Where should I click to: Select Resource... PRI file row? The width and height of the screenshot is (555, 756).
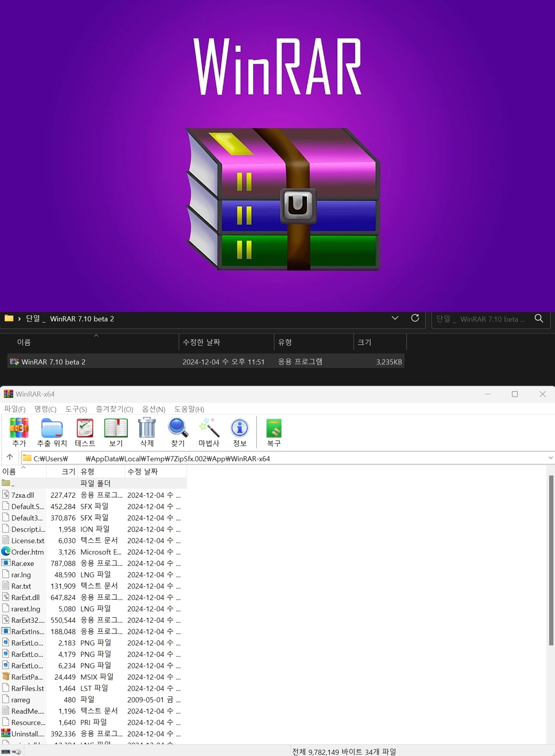point(93,722)
